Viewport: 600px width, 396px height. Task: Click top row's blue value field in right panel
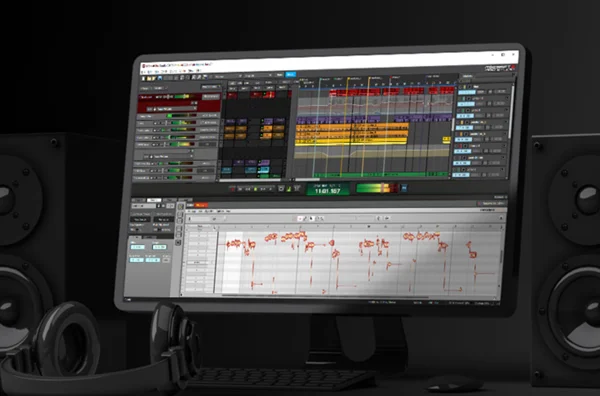[466, 92]
